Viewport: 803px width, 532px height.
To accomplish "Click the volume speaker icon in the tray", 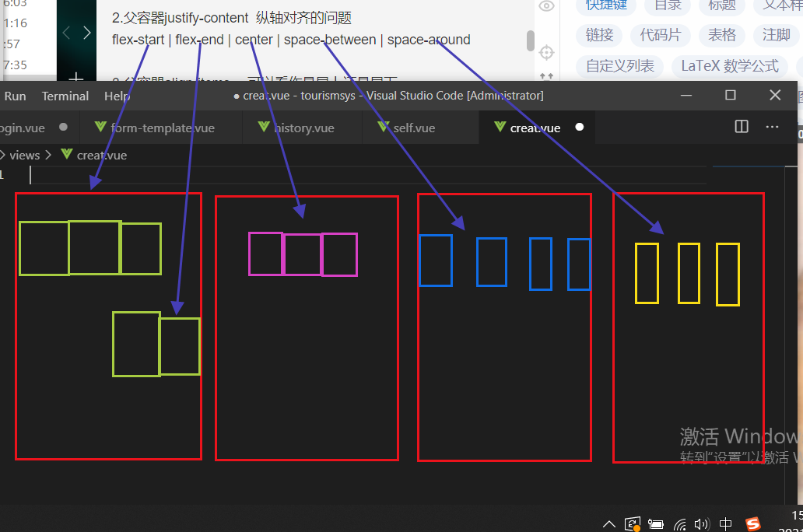I will point(702,523).
